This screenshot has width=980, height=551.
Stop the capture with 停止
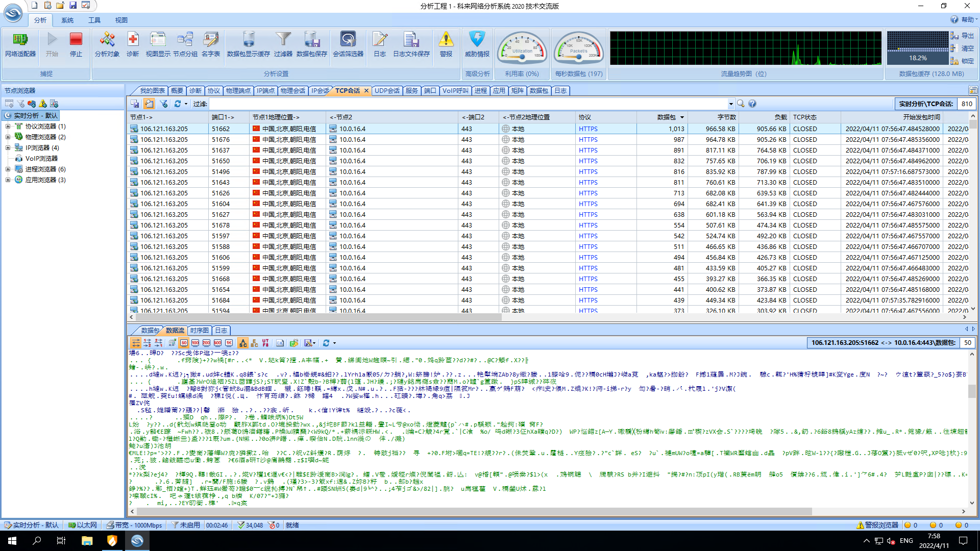pos(76,45)
